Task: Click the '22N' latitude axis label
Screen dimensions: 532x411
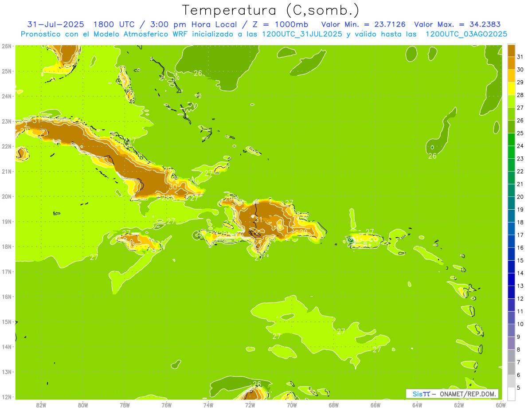Action: click(7, 146)
